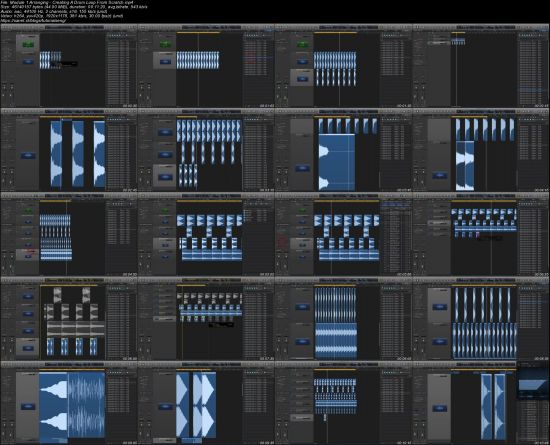Select the drum pattern frame with nearly empty browser list
550x445 pixels.
pos(206,235)
